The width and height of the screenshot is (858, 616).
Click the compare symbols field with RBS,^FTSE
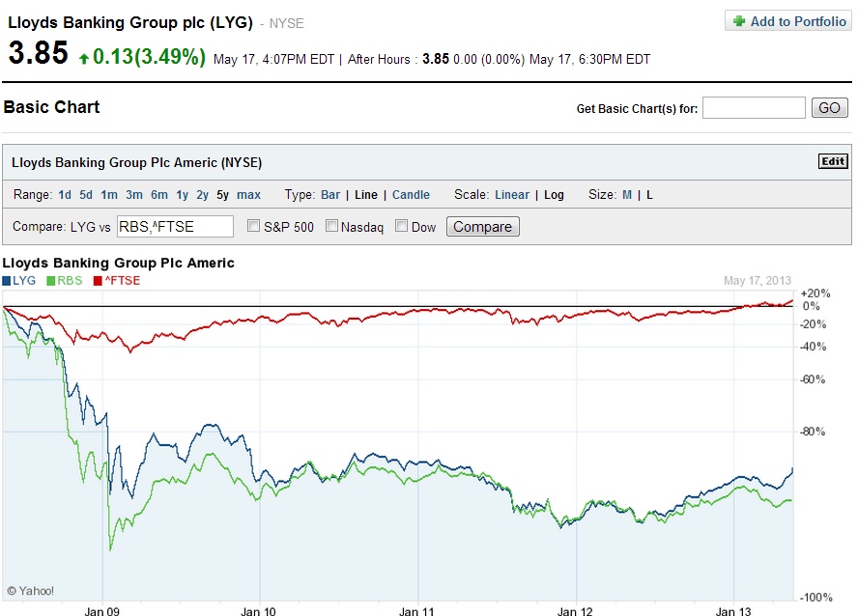[175, 226]
